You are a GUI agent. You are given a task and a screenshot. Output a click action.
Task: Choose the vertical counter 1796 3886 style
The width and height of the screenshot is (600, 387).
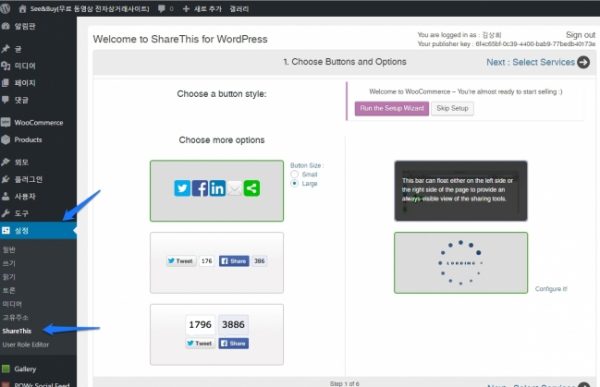(x=217, y=335)
